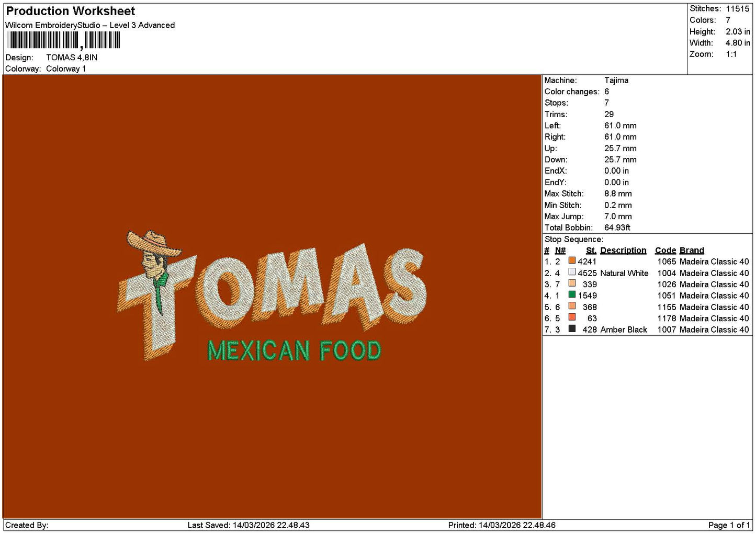Click the Max Jump value 7.0 mm
Image resolution: width=756 pixels, height=534 pixels.
pos(618,217)
